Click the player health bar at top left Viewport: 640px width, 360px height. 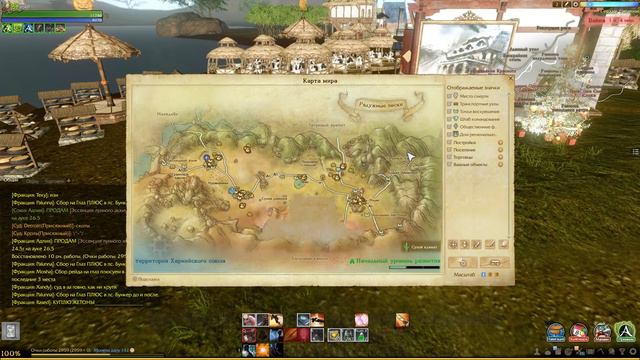(52, 14)
